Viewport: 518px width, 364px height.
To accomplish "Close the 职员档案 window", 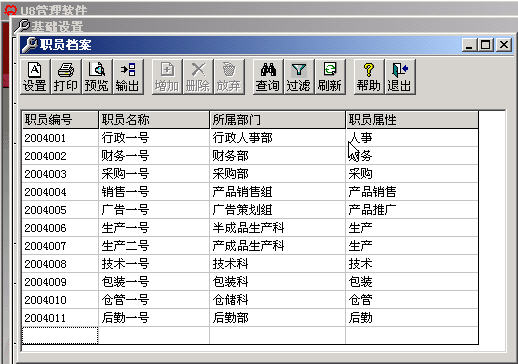I will [x=504, y=45].
